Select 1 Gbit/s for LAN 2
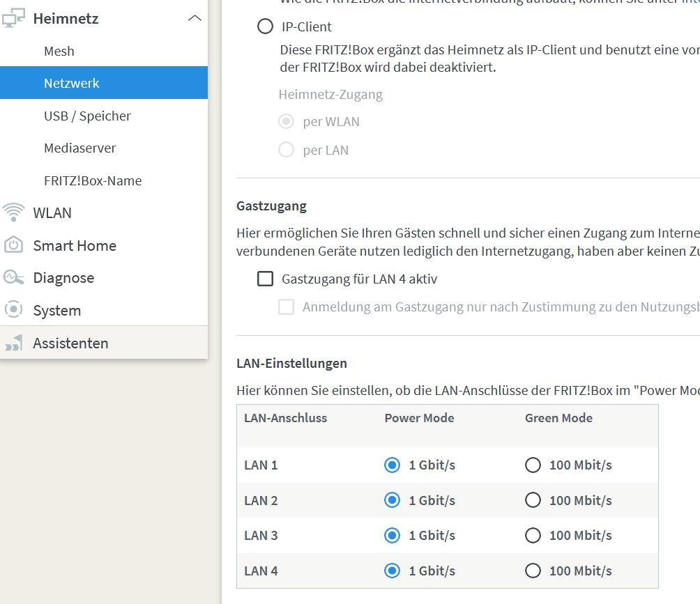Image resolution: width=700 pixels, height=604 pixels. pos(392,500)
